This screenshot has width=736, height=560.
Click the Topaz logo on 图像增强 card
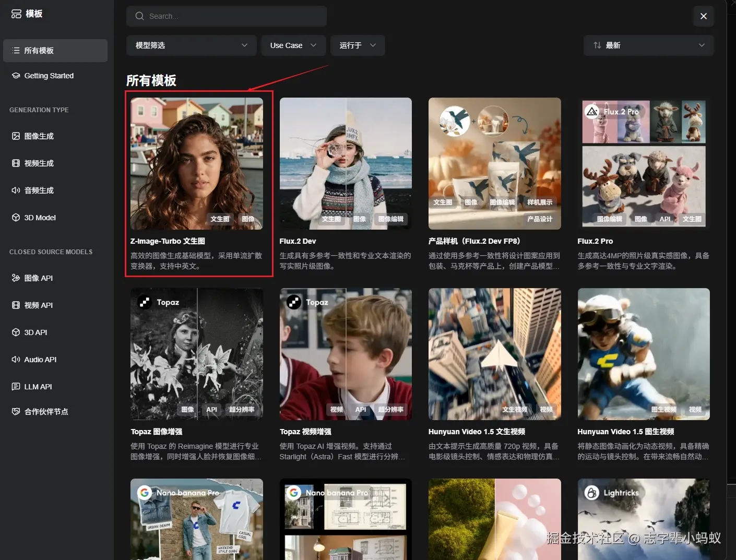(x=145, y=302)
